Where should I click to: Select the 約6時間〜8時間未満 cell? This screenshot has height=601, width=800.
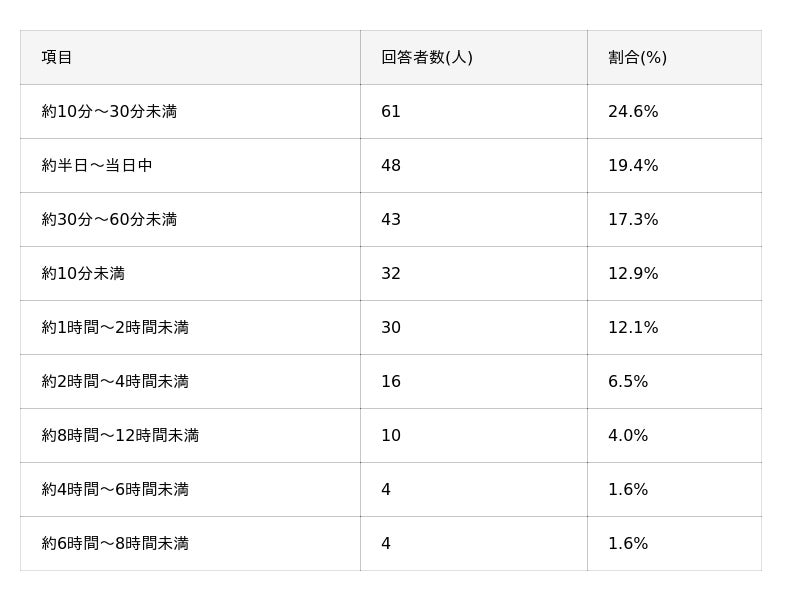click(115, 544)
